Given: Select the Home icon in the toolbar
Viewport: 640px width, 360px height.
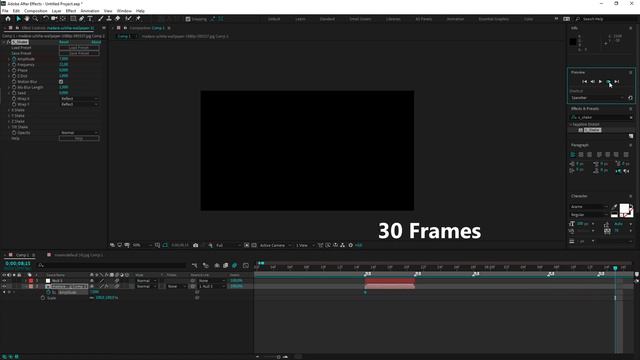Looking at the screenshot, I should tap(8, 19).
